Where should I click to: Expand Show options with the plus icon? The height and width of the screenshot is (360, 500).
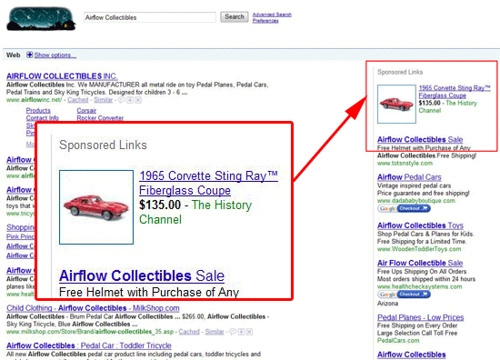pos(30,55)
